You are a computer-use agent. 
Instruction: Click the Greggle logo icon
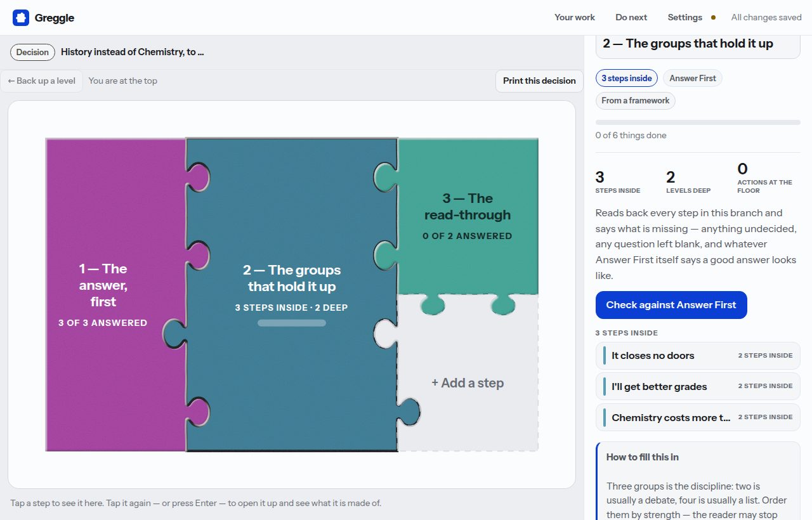tap(21, 18)
